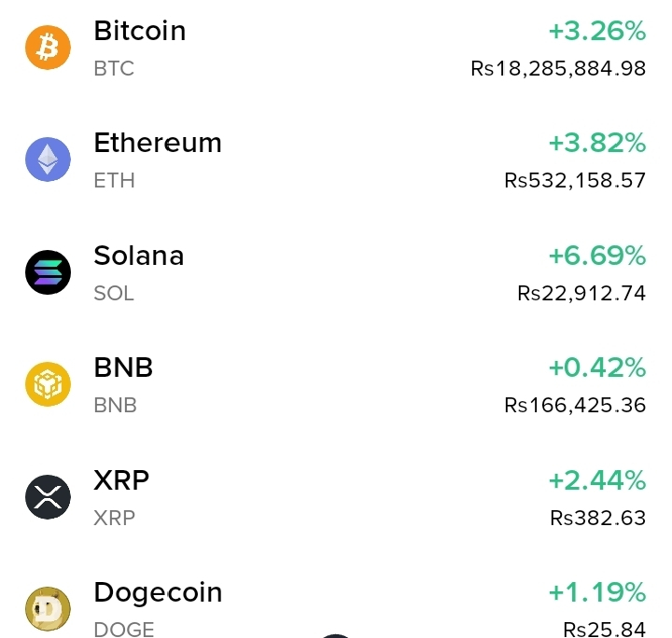The height and width of the screenshot is (638, 672).
Task: Tap the BNB price Rs166,425.36
Action: point(575,406)
